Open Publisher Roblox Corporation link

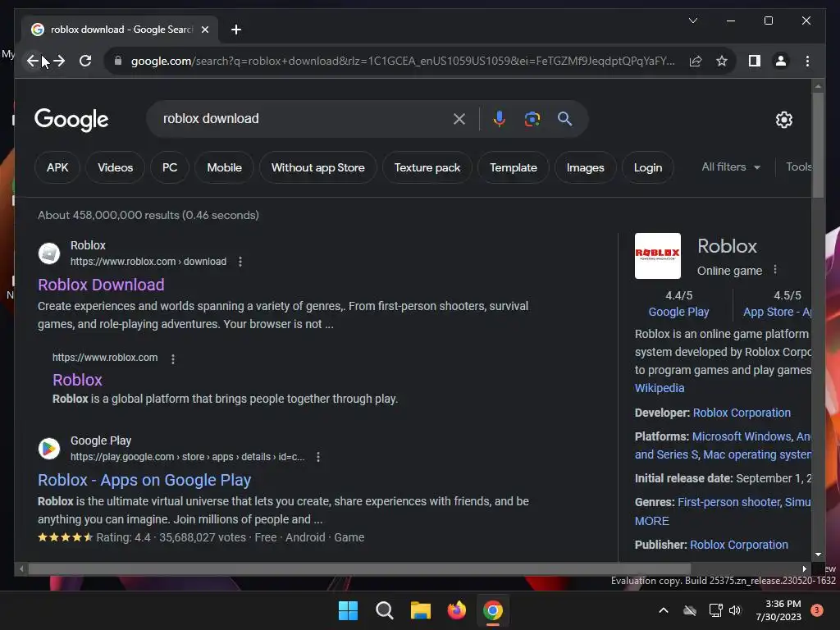click(739, 545)
